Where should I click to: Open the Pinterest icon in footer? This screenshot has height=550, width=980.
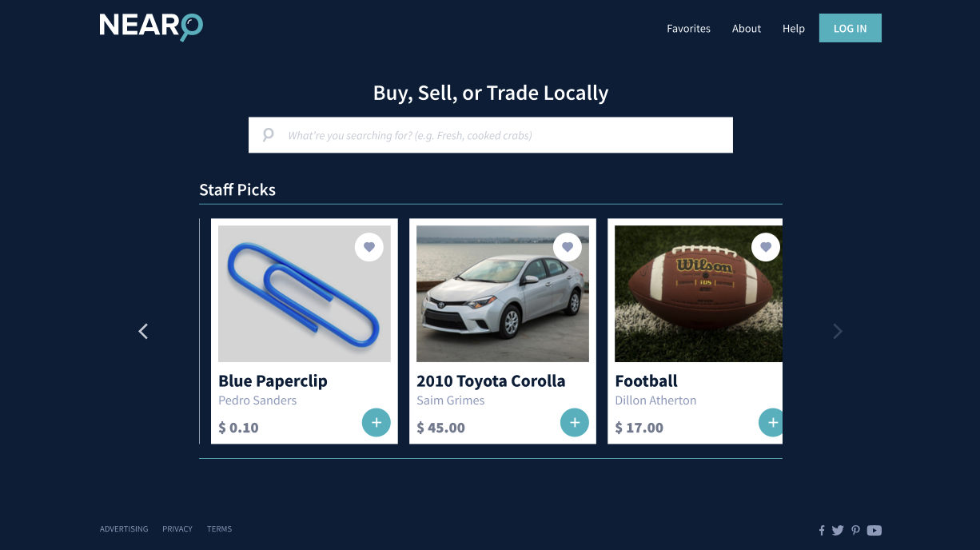(855, 530)
